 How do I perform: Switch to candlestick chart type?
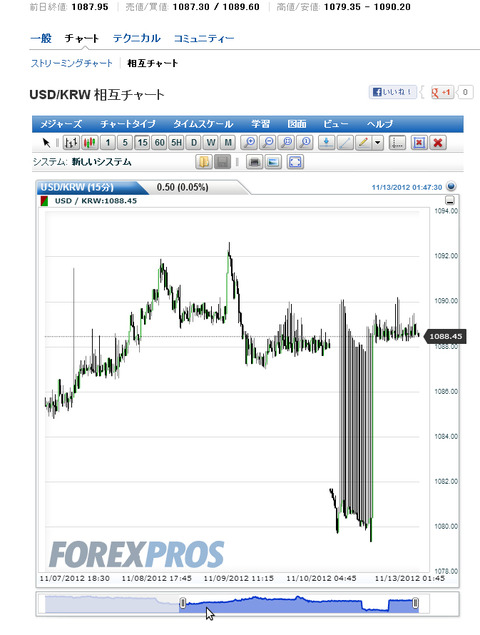tap(90, 143)
